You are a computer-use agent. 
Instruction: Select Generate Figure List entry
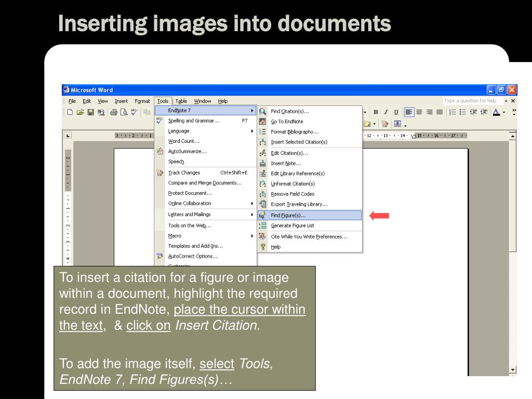click(310, 225)
